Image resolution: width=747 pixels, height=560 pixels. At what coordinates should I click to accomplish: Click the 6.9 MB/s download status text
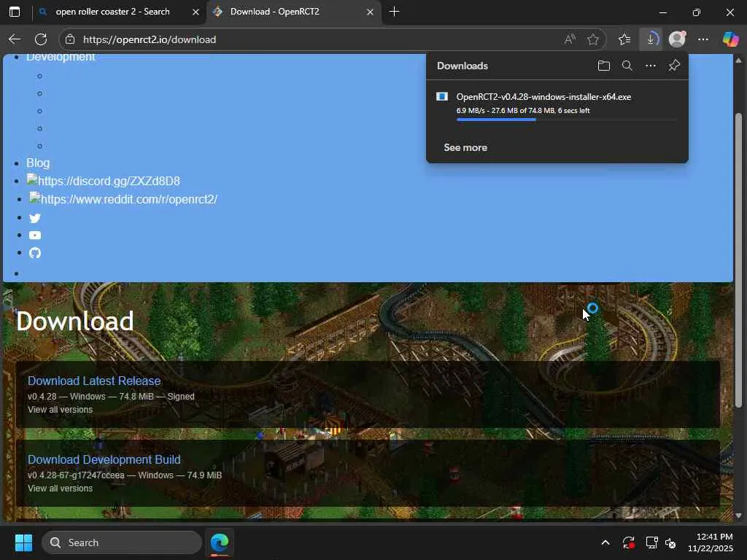click(523, 111)
